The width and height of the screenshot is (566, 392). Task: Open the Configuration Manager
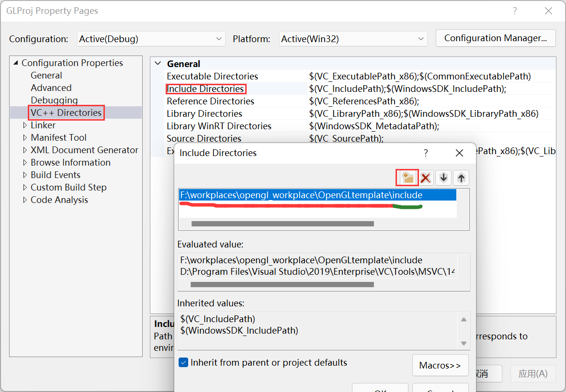pyautogui.click(x=495, y=38)
